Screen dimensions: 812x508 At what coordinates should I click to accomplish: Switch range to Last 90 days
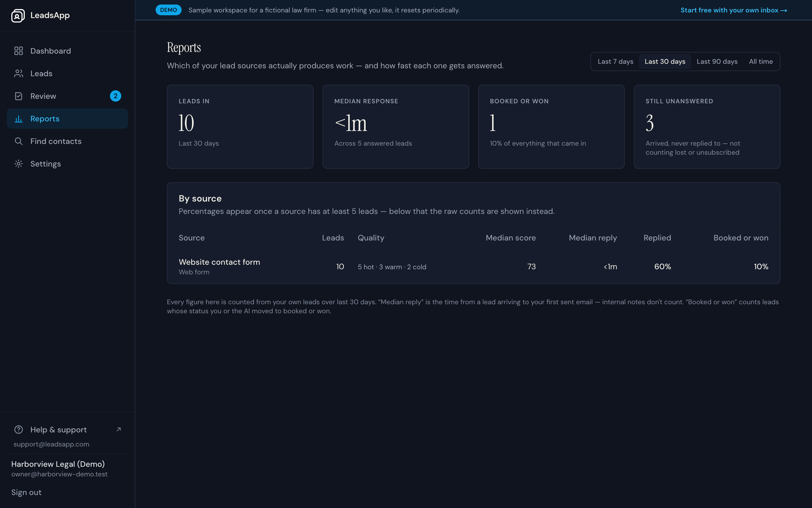tap(717, 61)
